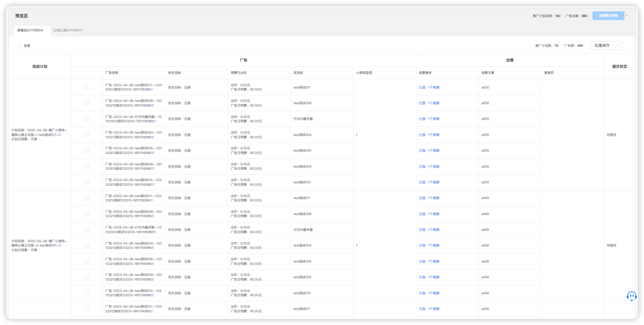Viewport: 644px width, 325px height.
Task: Select the 游基站(21179804) tab
Action: coord(30,30)
